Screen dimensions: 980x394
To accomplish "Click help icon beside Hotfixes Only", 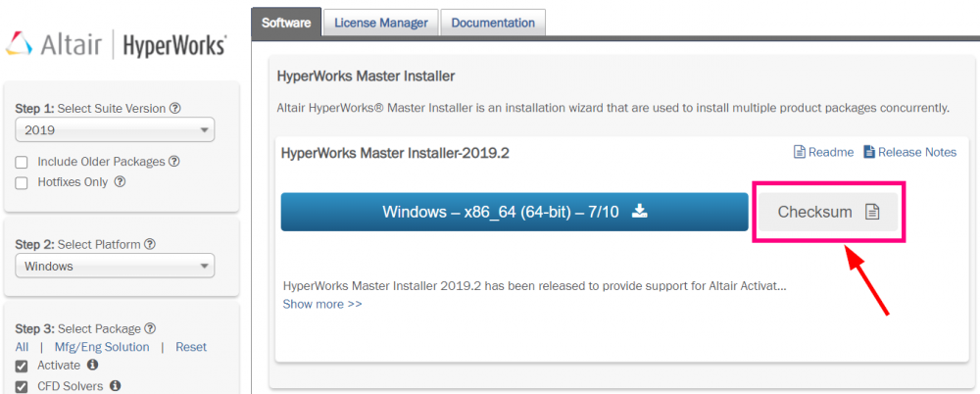I will pyautogui.click(x=122, y=181).
